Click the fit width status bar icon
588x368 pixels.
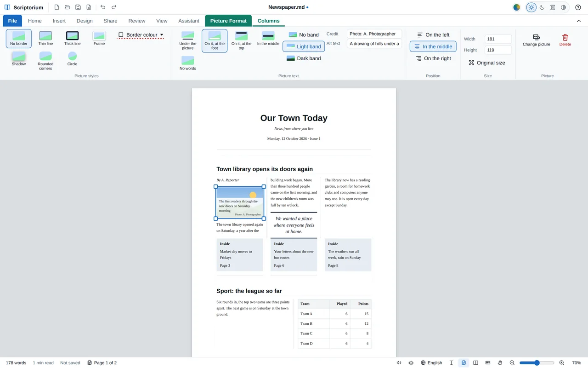488,363
